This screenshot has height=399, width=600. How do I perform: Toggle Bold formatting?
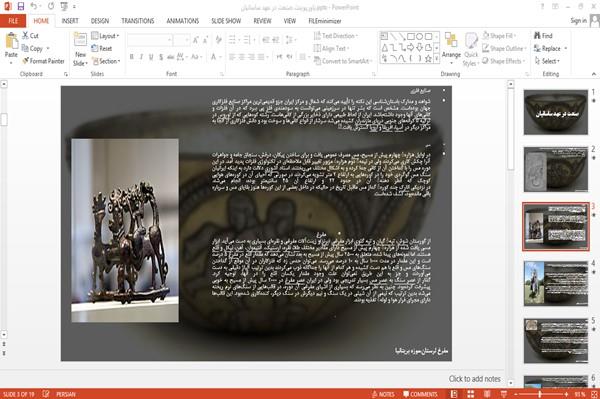132,57
